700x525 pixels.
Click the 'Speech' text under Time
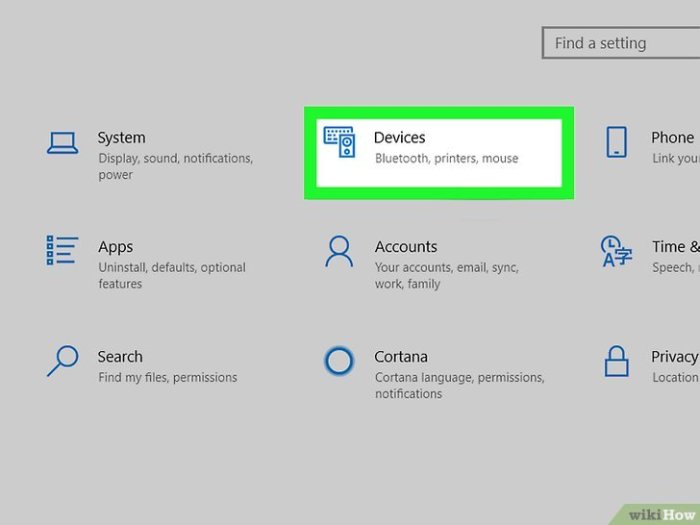point(672,268)
